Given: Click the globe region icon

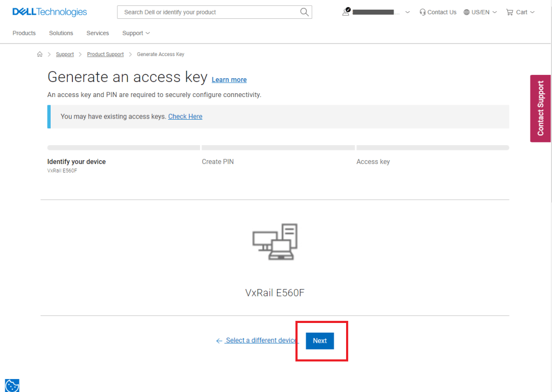Looking at the screenshot, I should coord(467,12).
